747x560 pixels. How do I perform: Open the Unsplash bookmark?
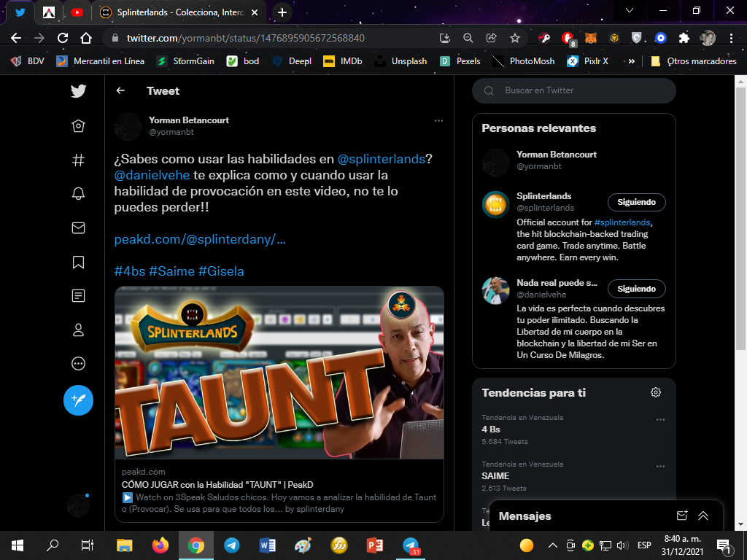coord(400,61)
